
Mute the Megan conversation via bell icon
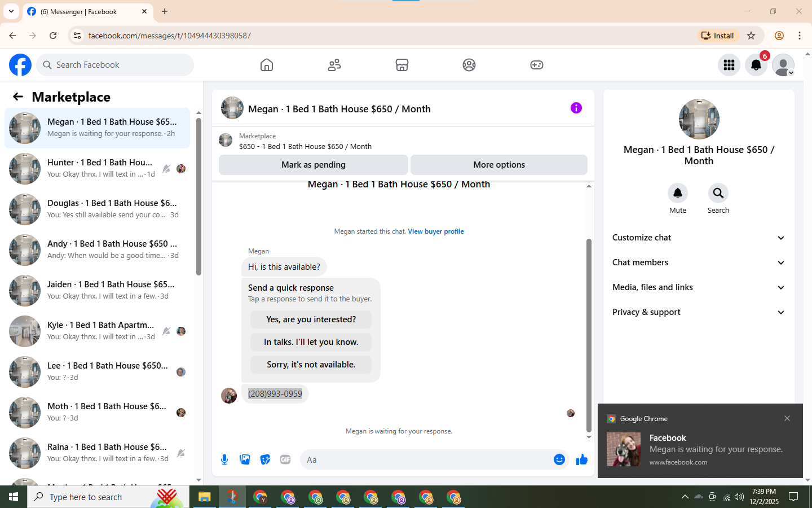click(678, 193)
